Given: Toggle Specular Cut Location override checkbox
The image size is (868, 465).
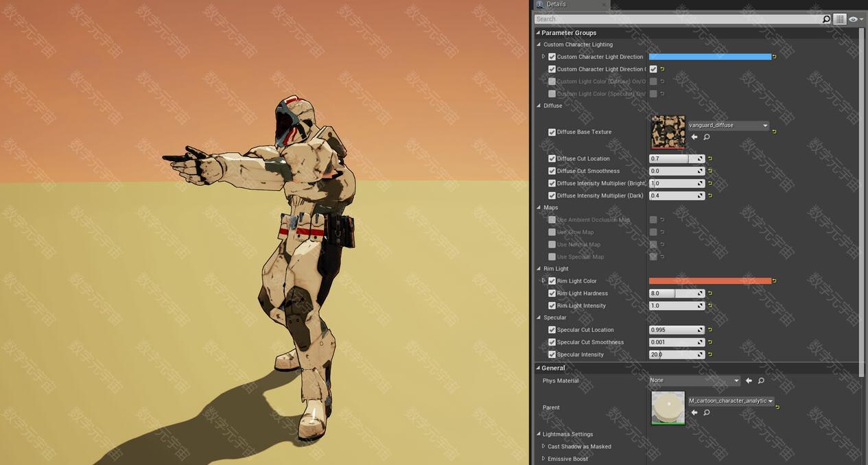Looking at the screenshot, I should [x=552, y=330].
